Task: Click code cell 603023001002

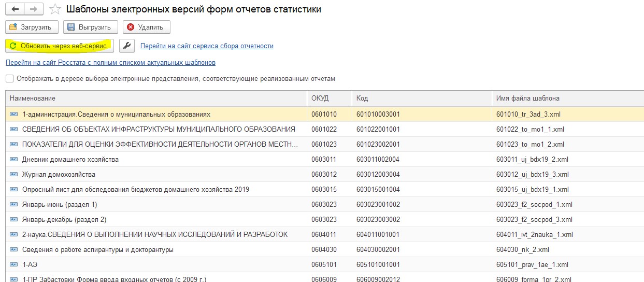Action: point(378,204)
